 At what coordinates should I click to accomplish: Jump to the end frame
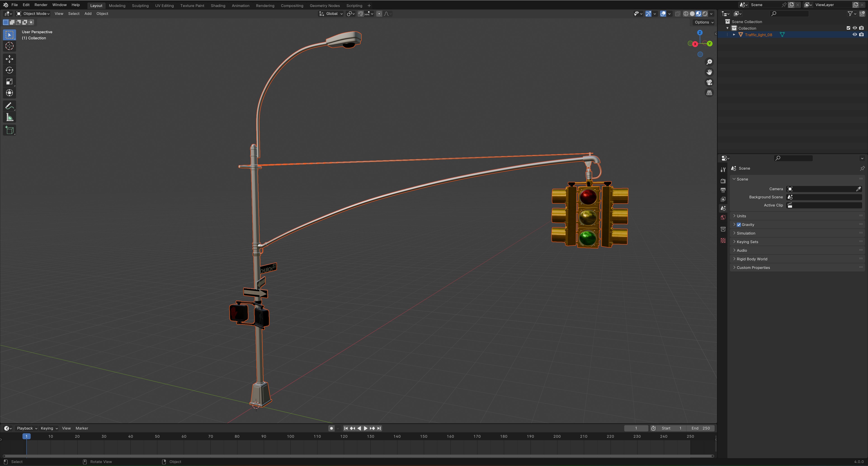(x=379, y=428)
